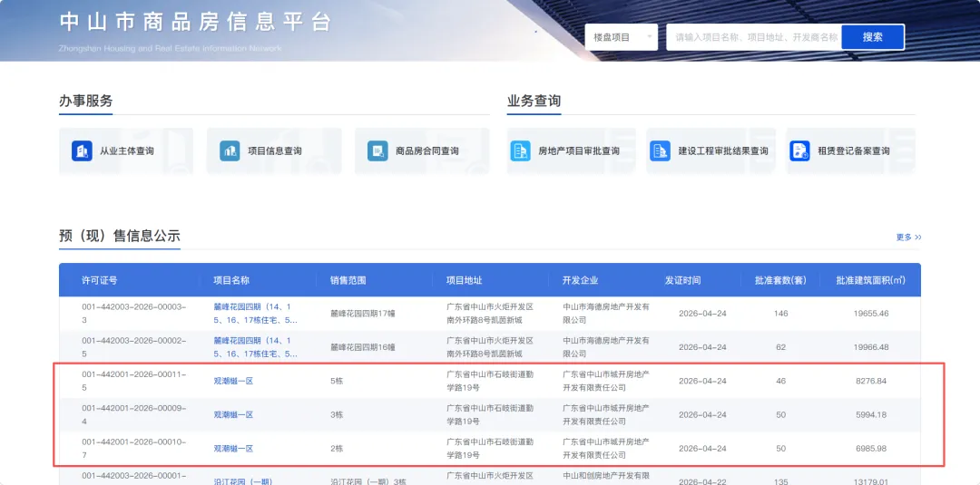Open 观澜樾一区 project with 2栋 sales range
The width and height of the screenshot is (980, 485).
point(233,448)
